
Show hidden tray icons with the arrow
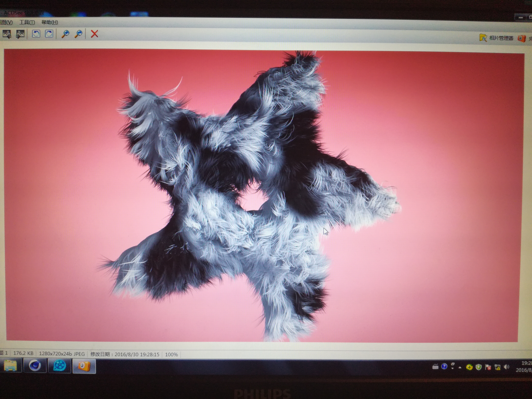point(460,368)
